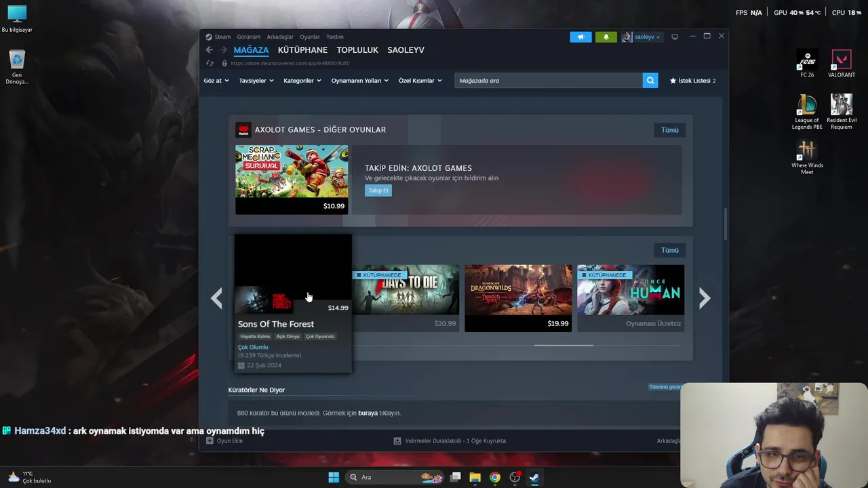Show previous games with left carousel arrow
The width and height of the screenshot is (868, 488).
pyautogui.click(x=216, y=298)
